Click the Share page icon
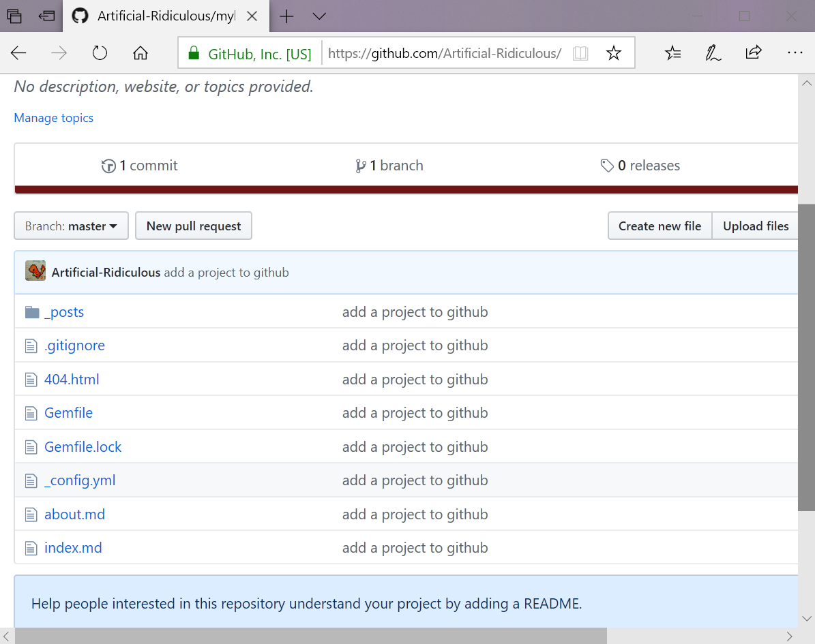 click(x=753, y=52)
